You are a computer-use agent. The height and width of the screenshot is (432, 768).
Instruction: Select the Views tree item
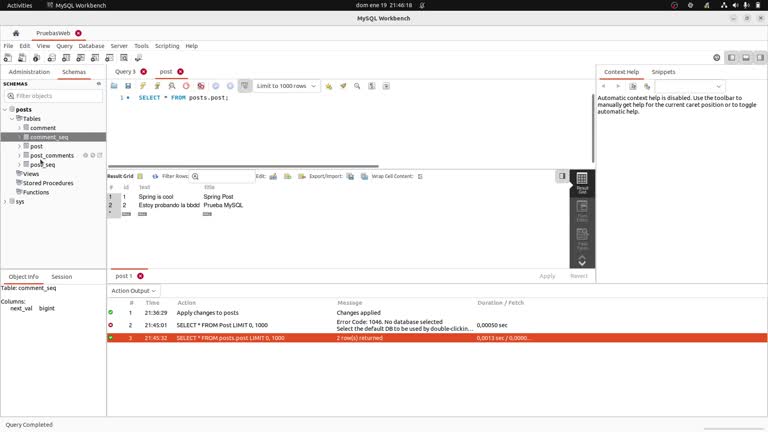(x=31, y=174)
